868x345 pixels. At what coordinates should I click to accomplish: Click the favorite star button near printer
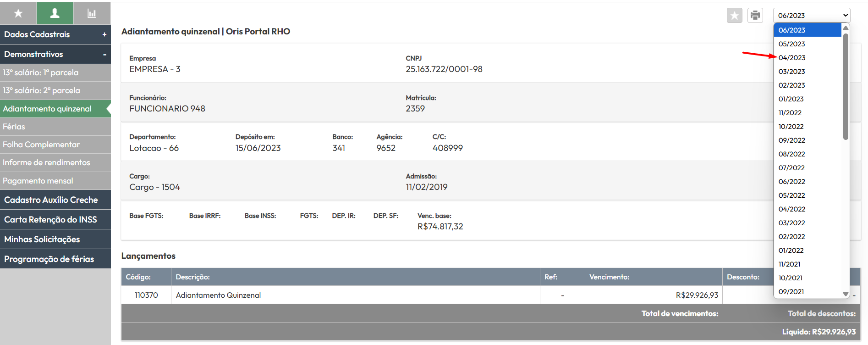coord(734,16)
